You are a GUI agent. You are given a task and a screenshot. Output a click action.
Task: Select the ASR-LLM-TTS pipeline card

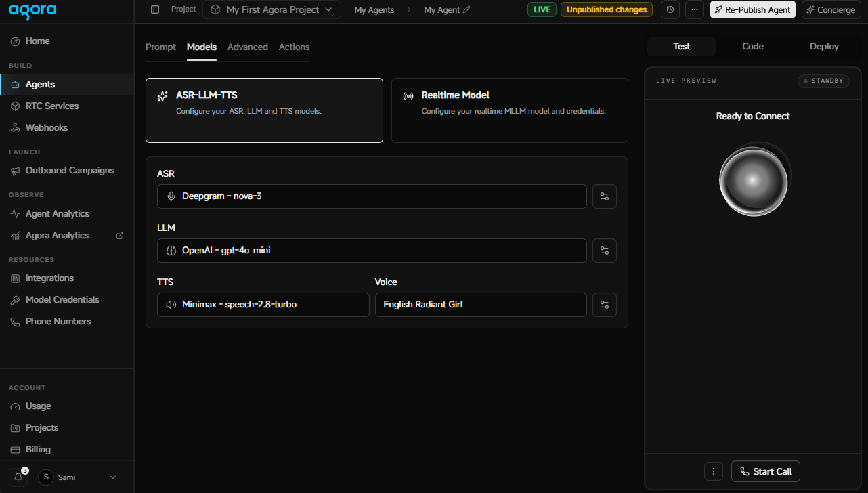(x=264, y=110)
